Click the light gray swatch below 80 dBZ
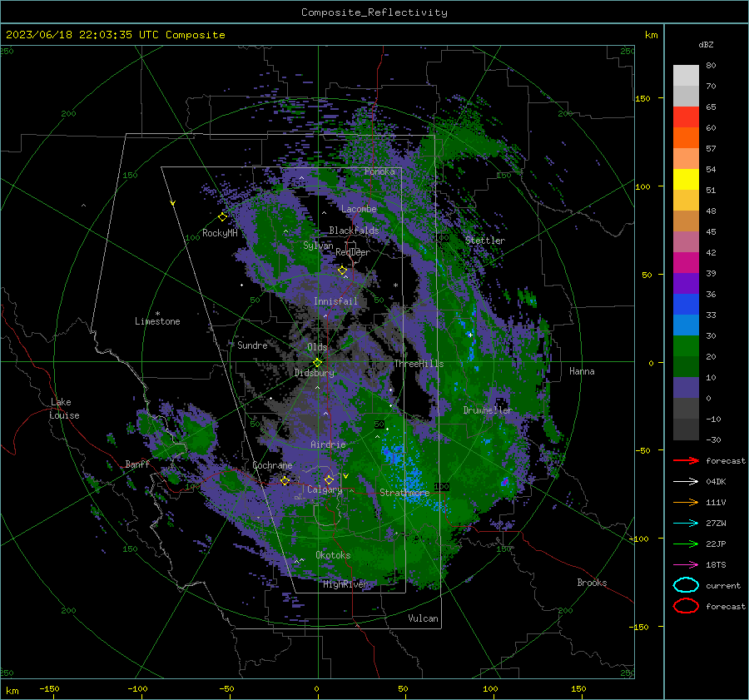The image size is (749, 700). (686, 76)
